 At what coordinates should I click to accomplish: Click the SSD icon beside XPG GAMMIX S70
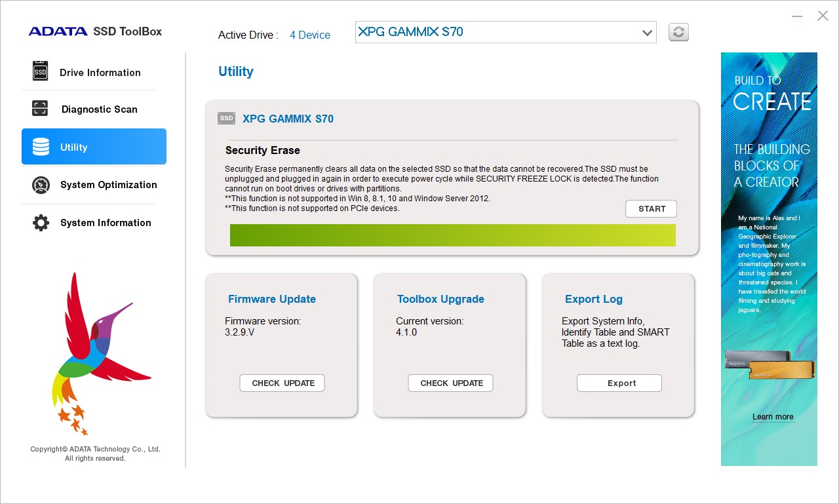pyautogui.click(x=226, y=119)
